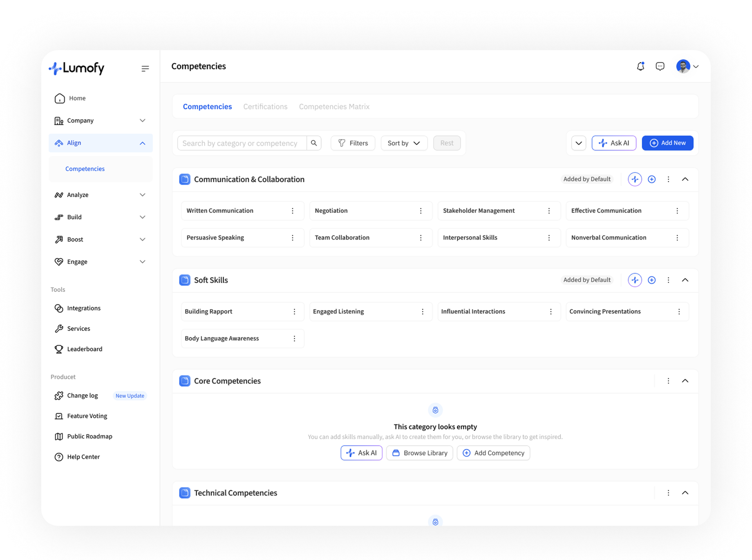Click the top Ask AI button
This screenshot has height=560, width=752.
614,143
